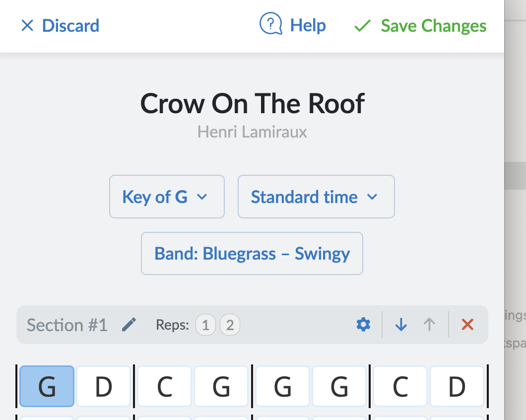Click the Help question mark icon

point(270,24)
